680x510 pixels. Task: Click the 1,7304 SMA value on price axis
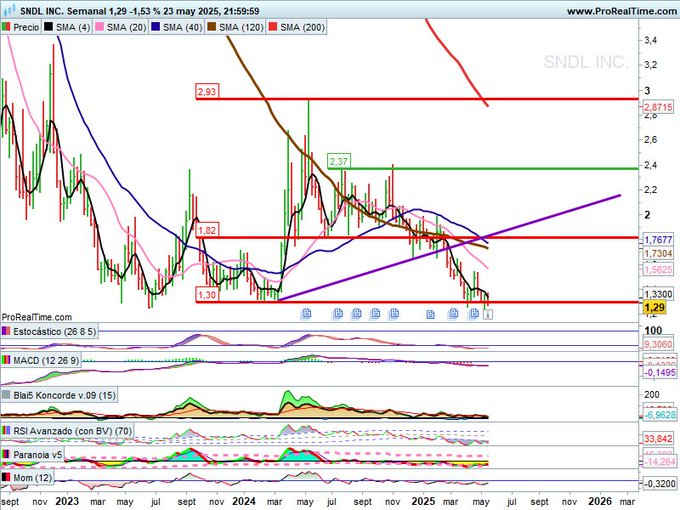(x=658, y=254)
